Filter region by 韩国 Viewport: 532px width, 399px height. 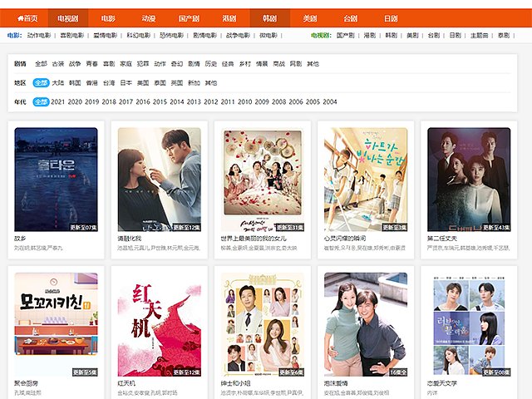pos(75,83)
